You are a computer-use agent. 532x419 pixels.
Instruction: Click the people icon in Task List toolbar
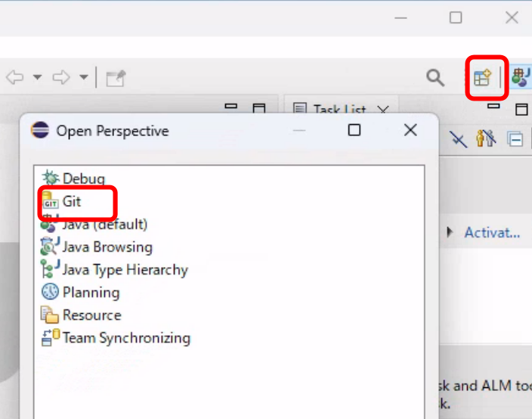pos(485,139)
